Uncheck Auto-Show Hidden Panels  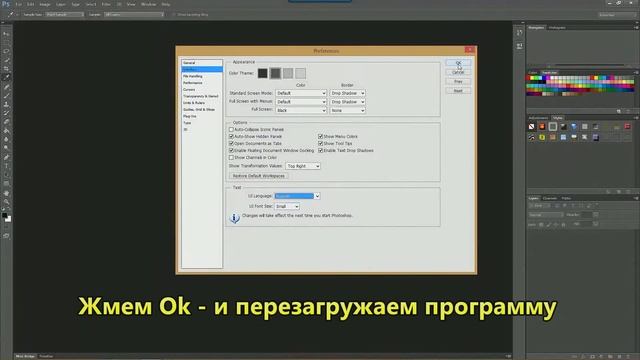[231, 136]
